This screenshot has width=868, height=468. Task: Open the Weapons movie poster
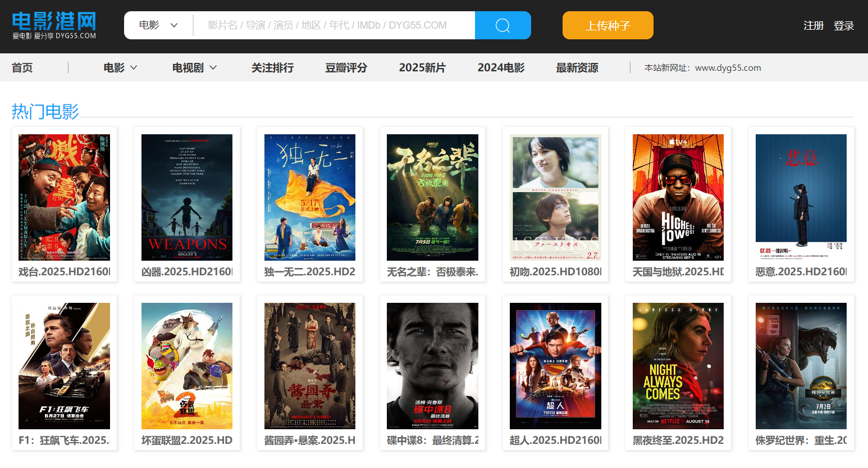tap(187, 197)
